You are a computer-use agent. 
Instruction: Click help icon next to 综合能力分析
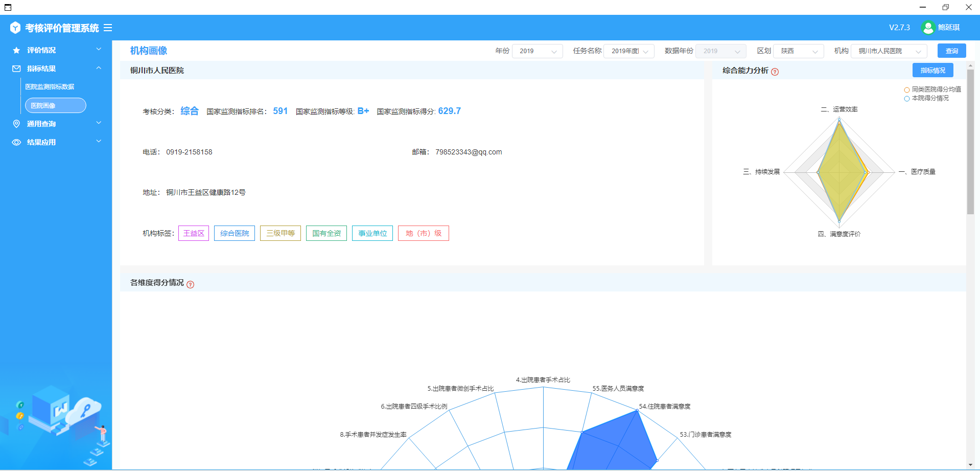[775, 72]
